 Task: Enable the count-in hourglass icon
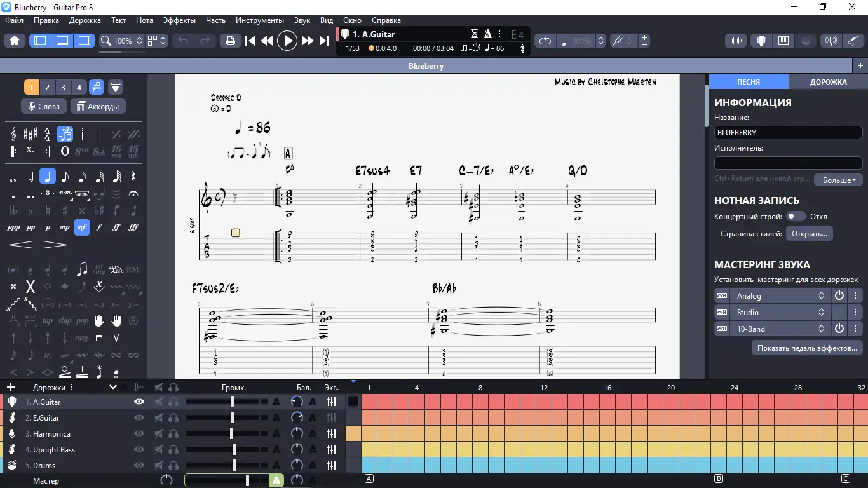coord(475,34)
